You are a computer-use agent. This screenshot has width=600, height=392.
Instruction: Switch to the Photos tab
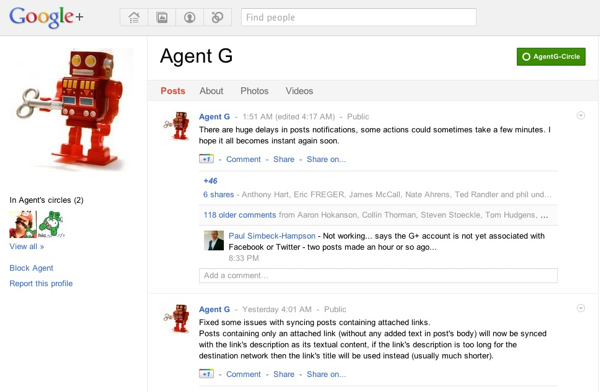[254, 91]
